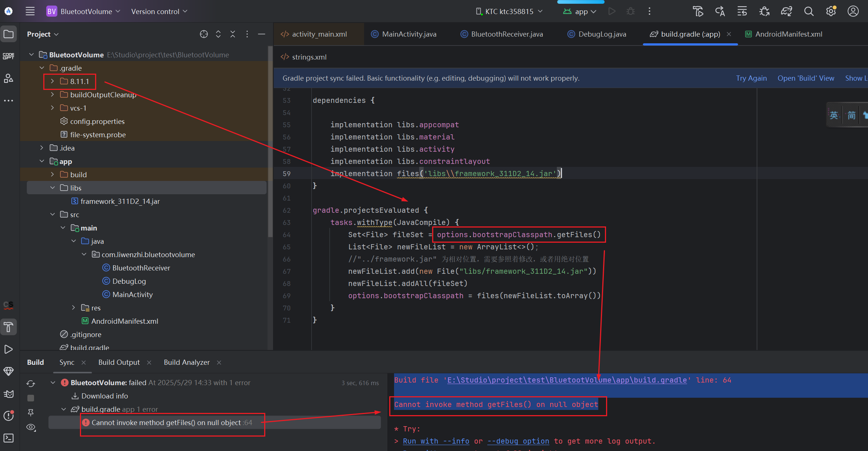Click Collapse All in Project panel
868x451 pixels.
233,34
